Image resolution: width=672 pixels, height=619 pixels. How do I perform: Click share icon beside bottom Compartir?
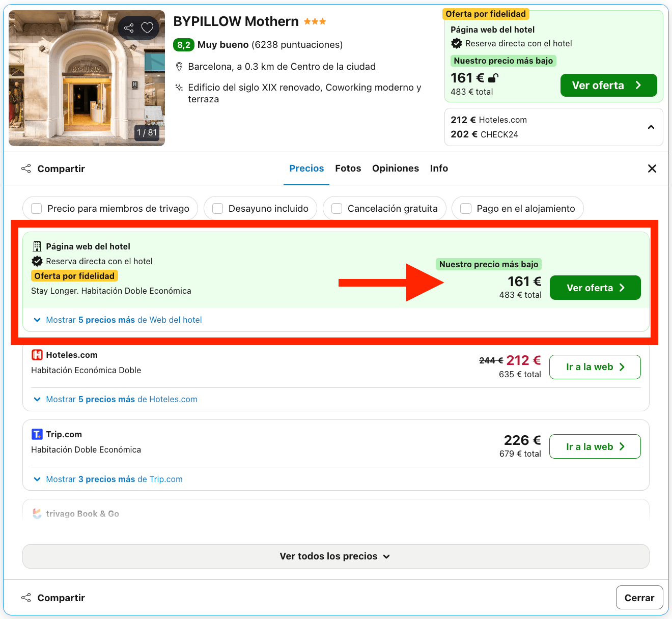point(26,598)
